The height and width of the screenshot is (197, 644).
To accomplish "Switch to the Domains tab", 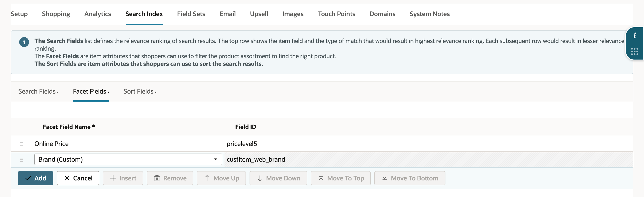I will tap(383, 14).
